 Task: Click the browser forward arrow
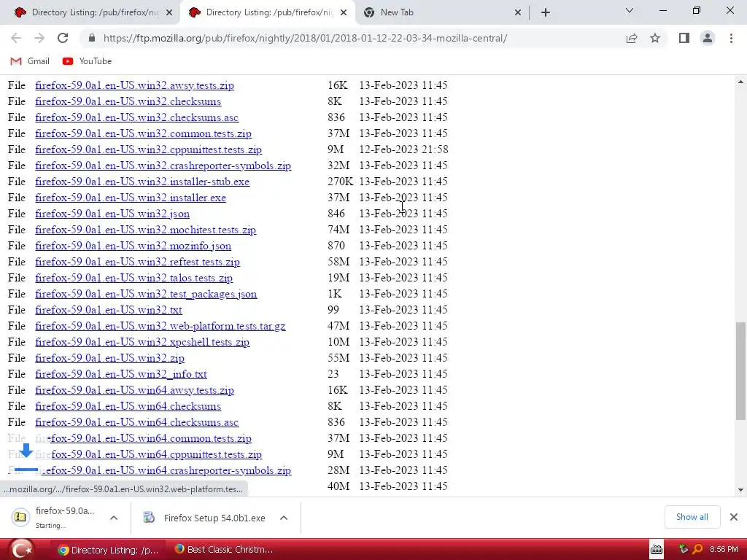pos(39,38)
